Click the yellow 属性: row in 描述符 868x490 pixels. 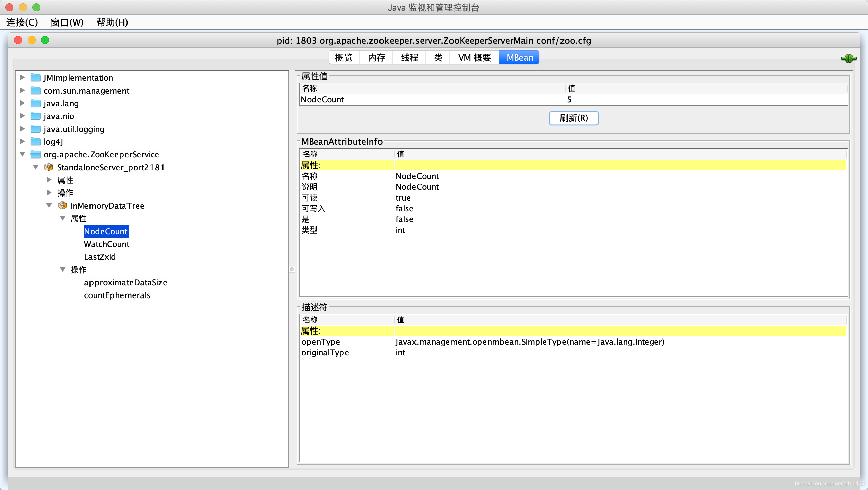point(573,331)
